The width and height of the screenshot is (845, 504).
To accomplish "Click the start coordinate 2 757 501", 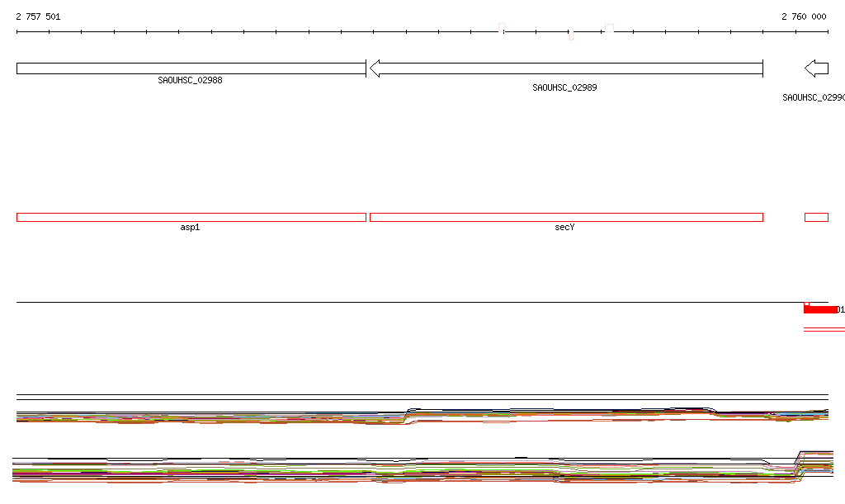I will point(38,16).
